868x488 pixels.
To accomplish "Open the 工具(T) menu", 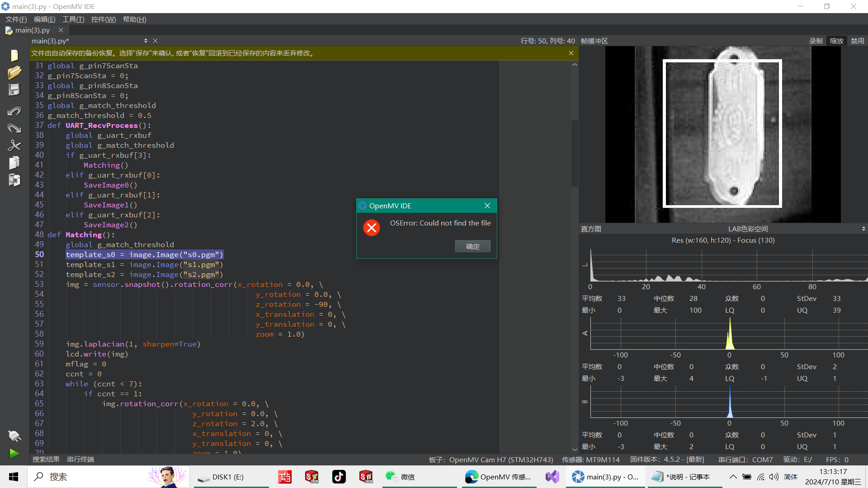I will [x=73, y=19].
